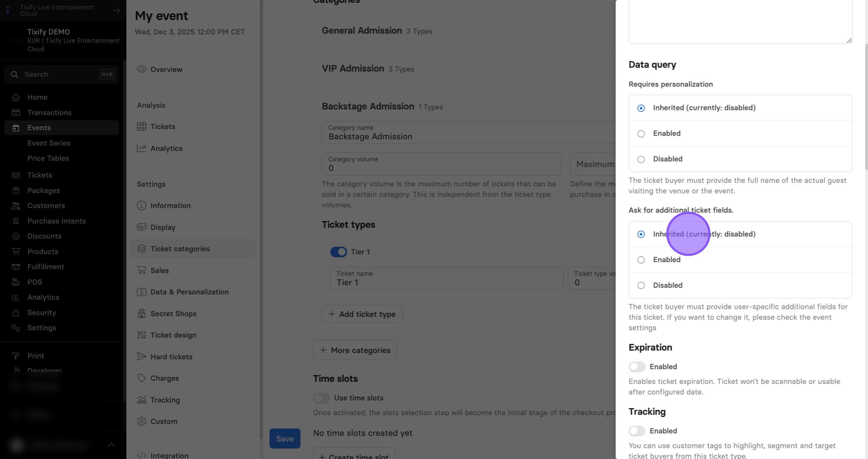This screenshot has height=459, width=868.
Task: Click the Custom gear icon
Action: (x=141, y=421)
